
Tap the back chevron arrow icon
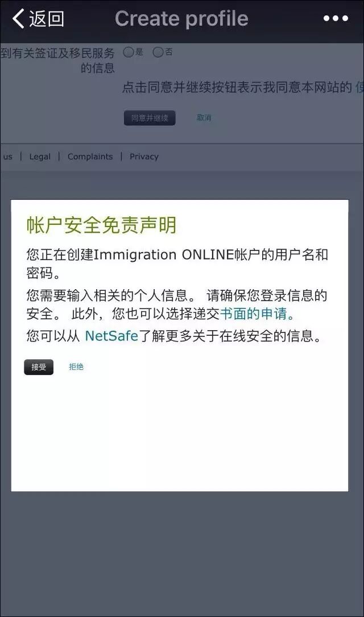(18, 18)
